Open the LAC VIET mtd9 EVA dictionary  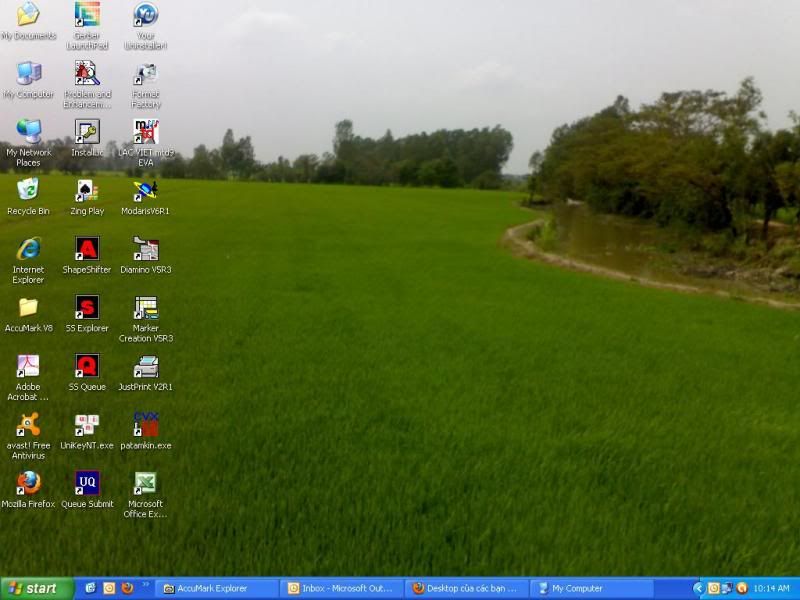[x=145, y=135]
